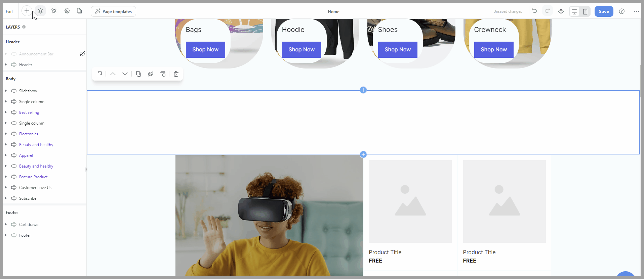Select the Subscribe layer
Viewport: 644px width, 279px height.
coord(45,198)
